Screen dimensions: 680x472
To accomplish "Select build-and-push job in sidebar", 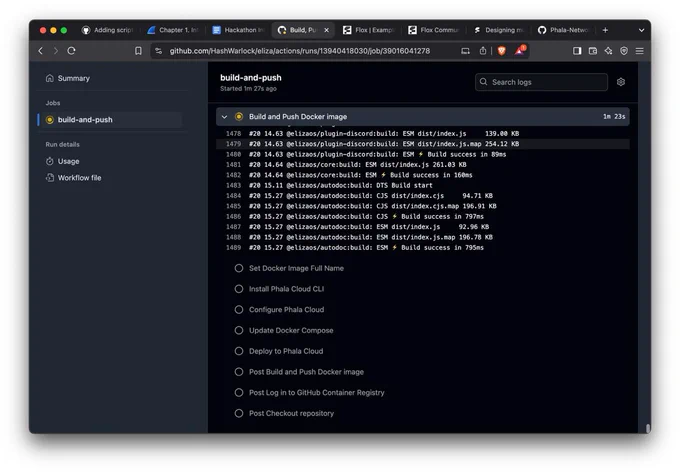I will [110, 120].
